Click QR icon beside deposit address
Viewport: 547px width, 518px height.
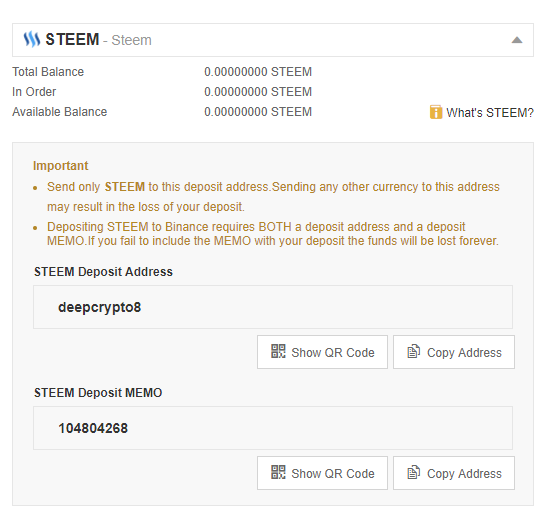click(278, 351)
